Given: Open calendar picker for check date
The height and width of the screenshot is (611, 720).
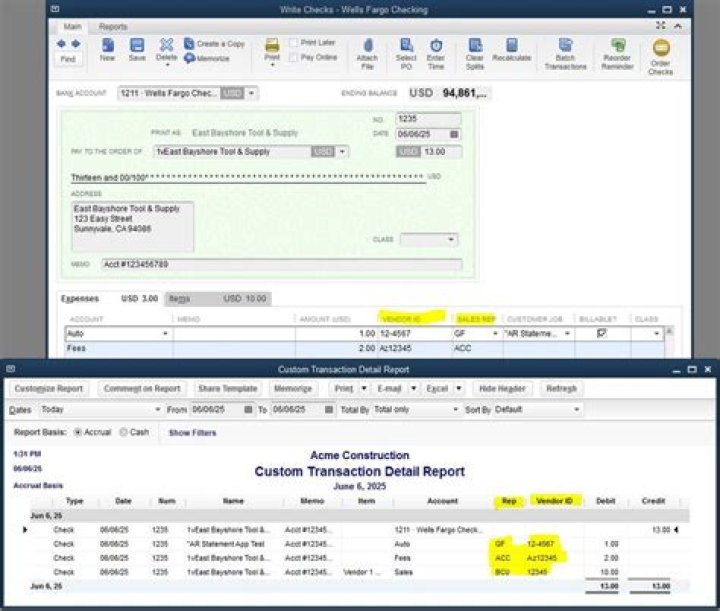Looking at the screenshot, I should pos(454,134).
